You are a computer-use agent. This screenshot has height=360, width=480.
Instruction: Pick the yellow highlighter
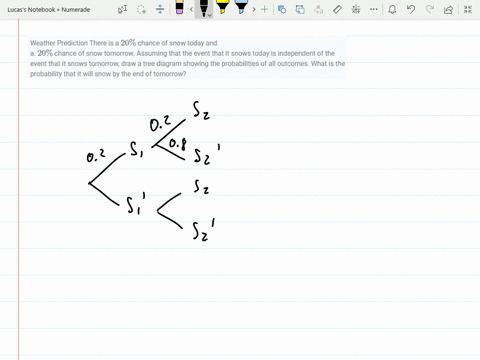(222, 7)
